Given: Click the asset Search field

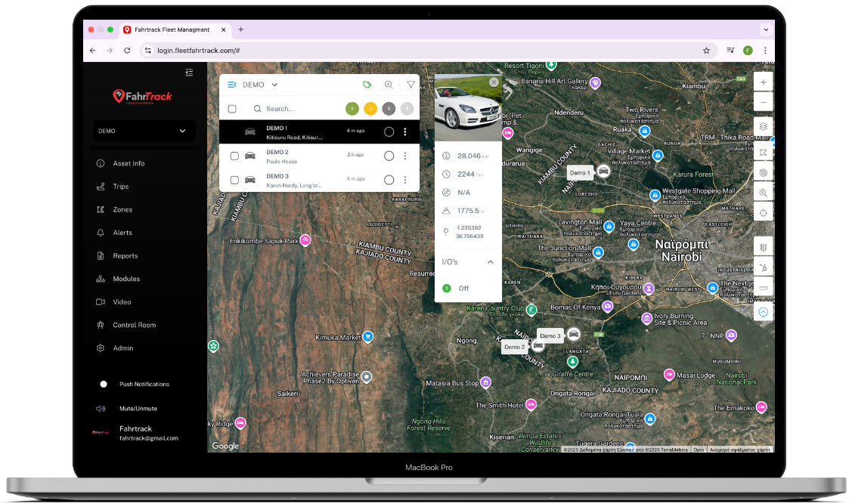Looking at the screenshot, I should pos(296,109).
